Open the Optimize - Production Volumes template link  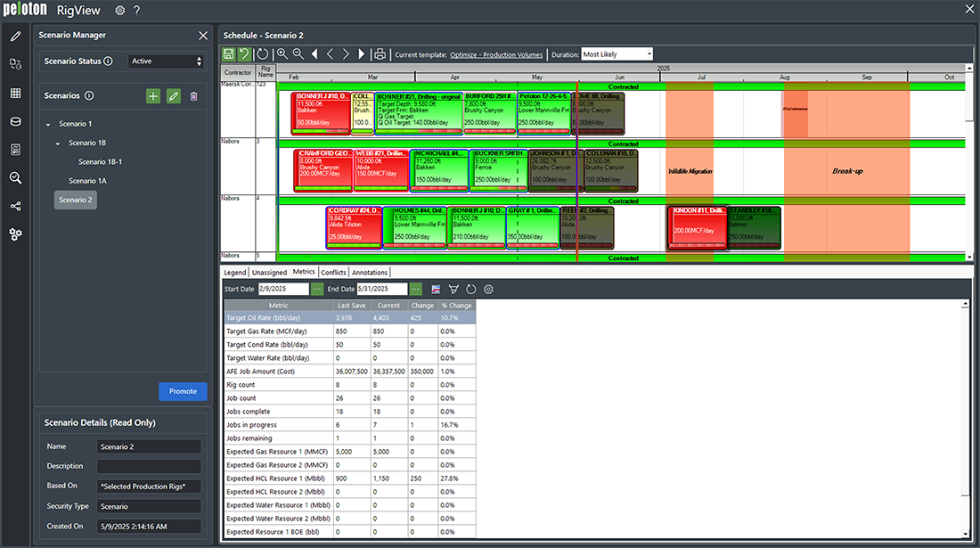(x=495, y=54)
